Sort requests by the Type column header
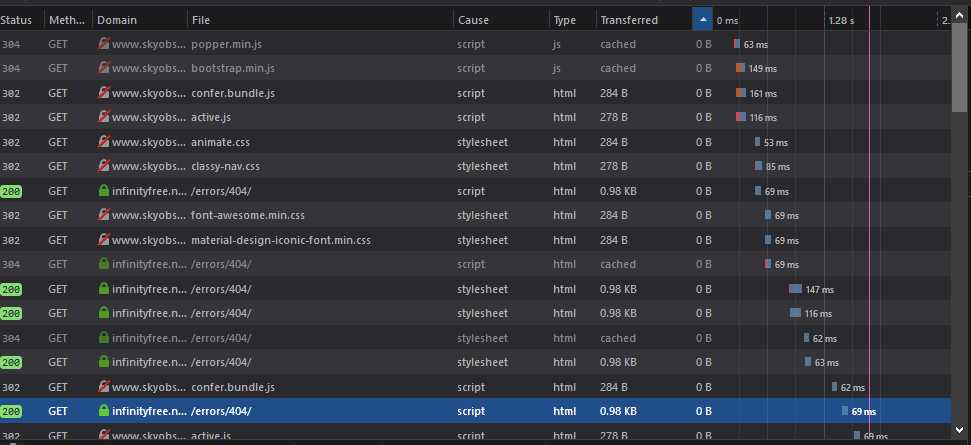Viewport: 971px width, 445px height. pyautogui.click(x=572, y=20)
